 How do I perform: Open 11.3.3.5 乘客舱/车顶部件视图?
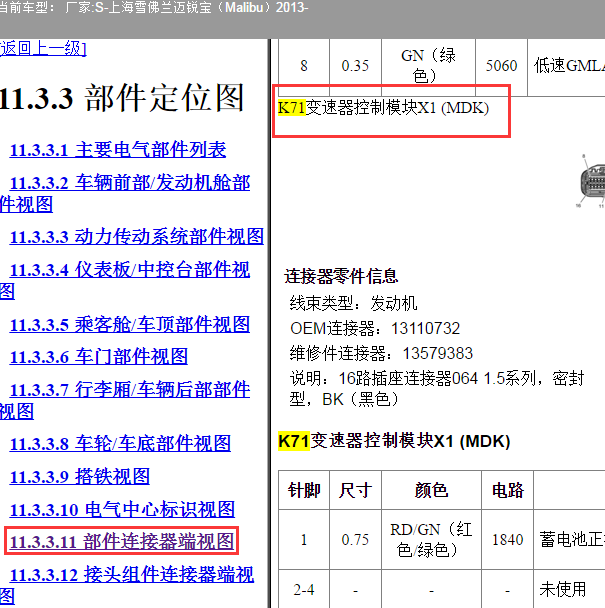coord(130,325)
